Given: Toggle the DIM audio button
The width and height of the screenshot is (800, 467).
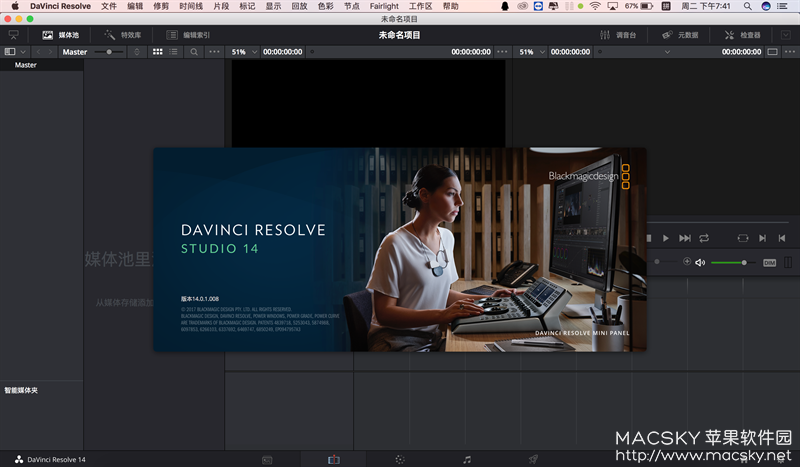Looking at the screenshot, I should tap(769, 263).
